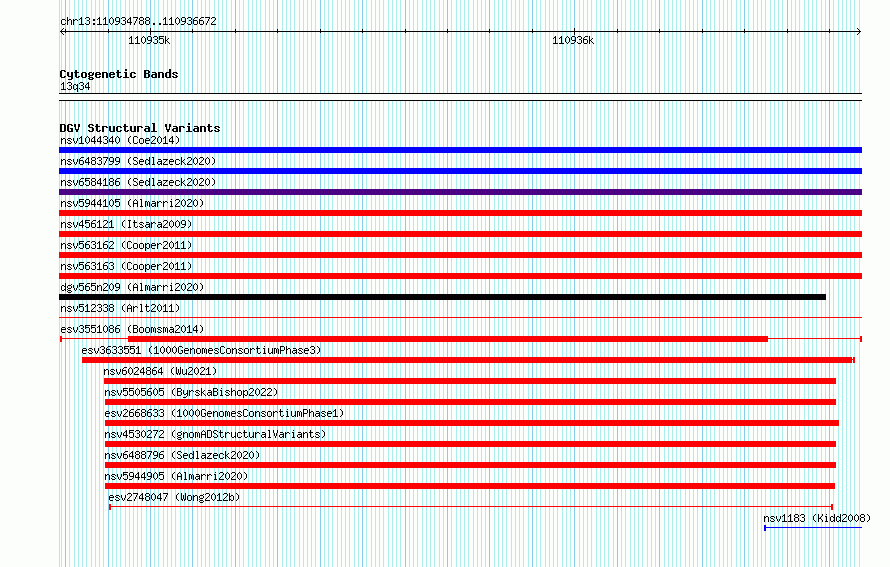
Task: Open variant nsv512338 (Arlt2011) label
Action: [120, 308]
